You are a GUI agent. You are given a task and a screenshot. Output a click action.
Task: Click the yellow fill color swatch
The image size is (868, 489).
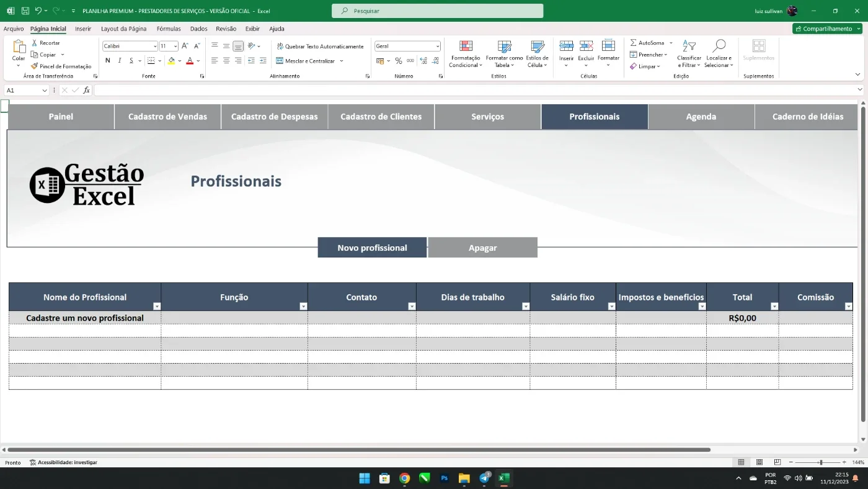tap(171, 61)
